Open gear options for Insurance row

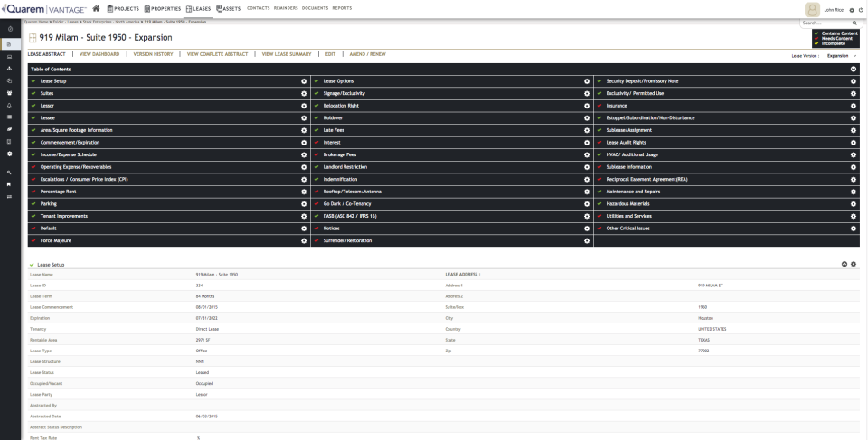(x=853, y=106)
